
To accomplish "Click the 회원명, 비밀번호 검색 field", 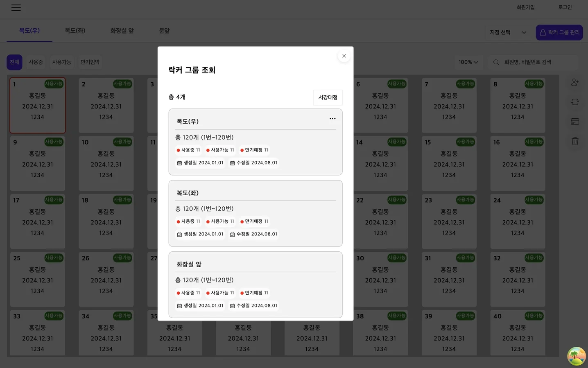I will [533, 62].
